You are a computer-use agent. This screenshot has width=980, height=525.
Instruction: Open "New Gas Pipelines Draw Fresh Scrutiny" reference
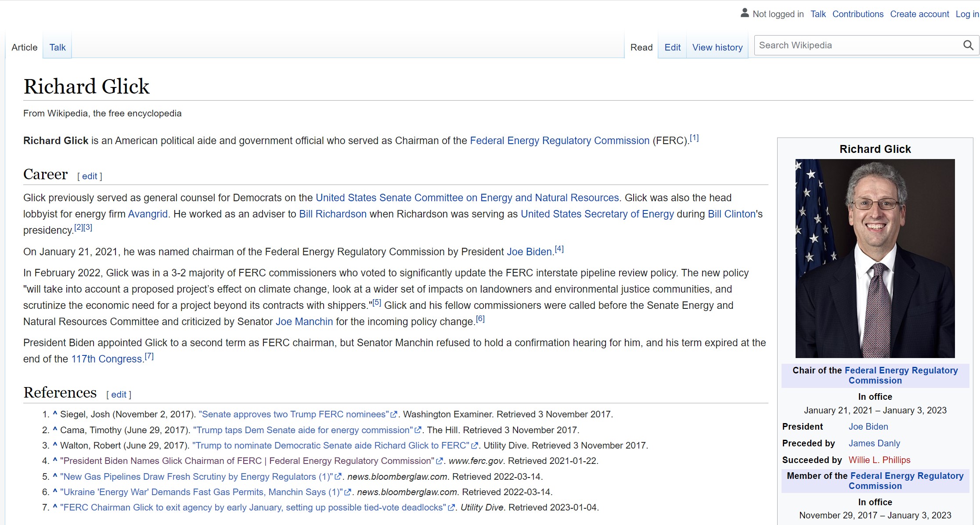pos(197,477)
